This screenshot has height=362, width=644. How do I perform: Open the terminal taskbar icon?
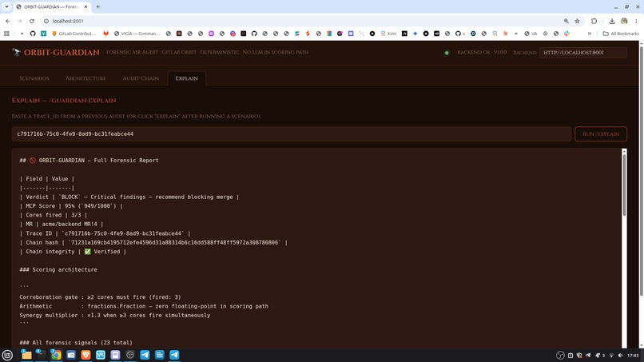[x=41, y=355]
